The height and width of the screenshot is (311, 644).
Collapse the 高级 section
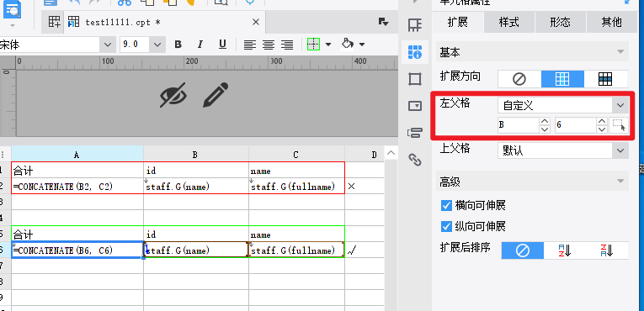click(x=620, y=181)
